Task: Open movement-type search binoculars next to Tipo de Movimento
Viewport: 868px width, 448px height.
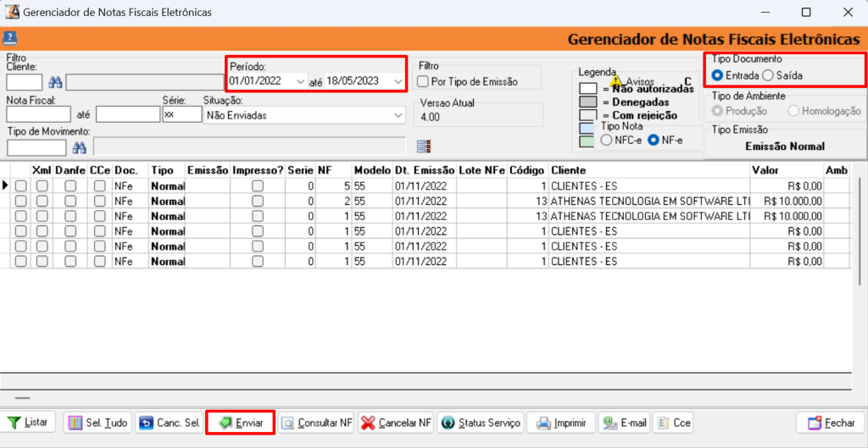Action: [80, 147]
